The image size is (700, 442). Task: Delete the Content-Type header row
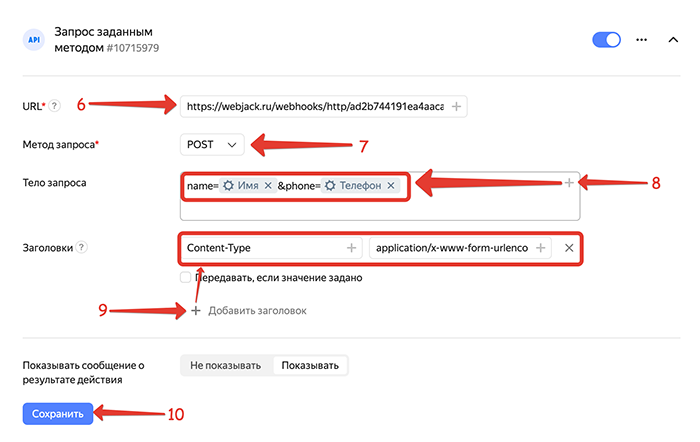coord(569,248)
